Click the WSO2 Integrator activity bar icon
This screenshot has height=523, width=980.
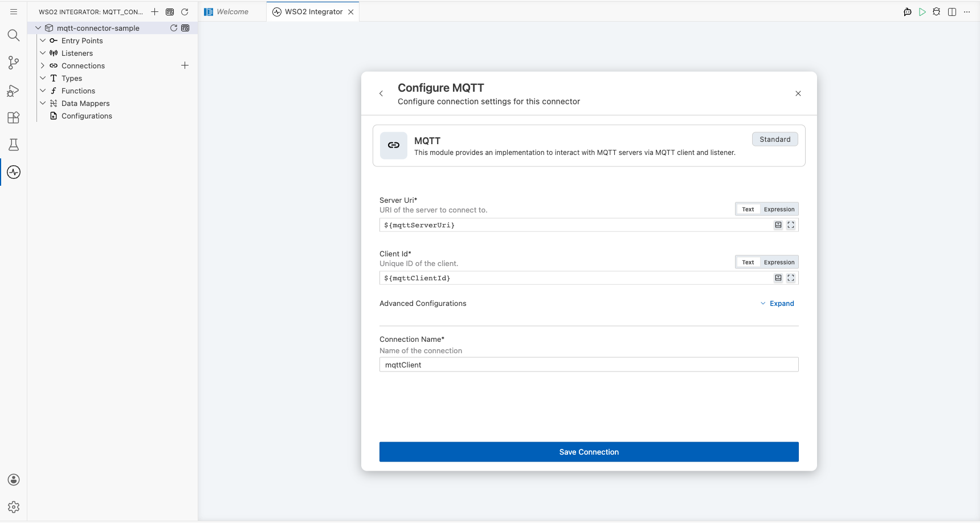(x=14, y=172)
